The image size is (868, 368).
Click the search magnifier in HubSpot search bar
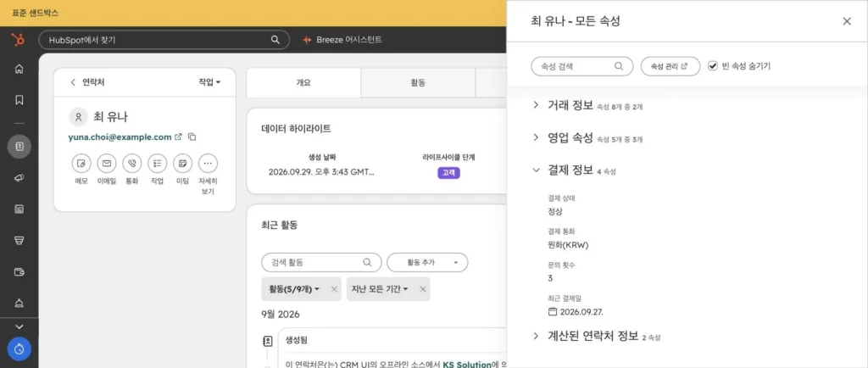click(275, 40)
